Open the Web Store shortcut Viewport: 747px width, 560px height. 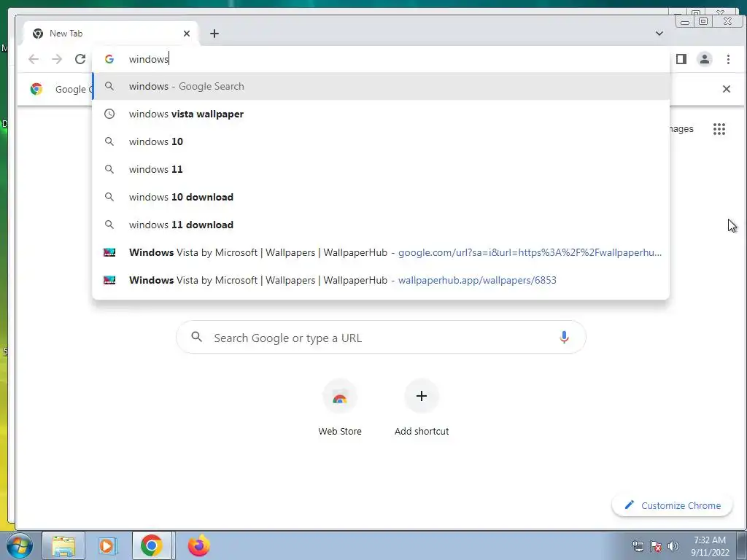click(340, 408)
